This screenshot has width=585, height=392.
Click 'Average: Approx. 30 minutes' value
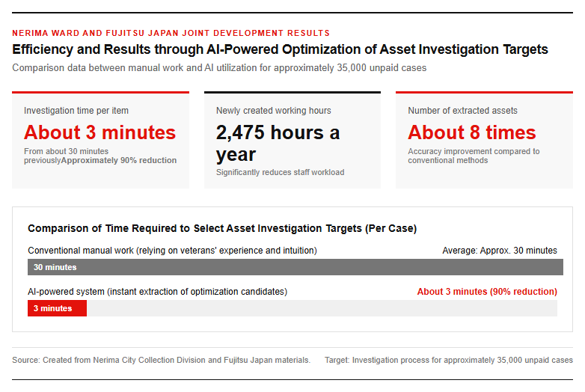(500, 251)
